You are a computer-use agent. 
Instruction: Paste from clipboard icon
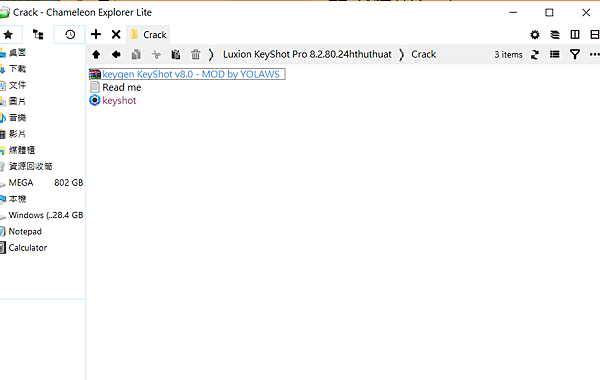pyautogui.click(x=176, y=55)
